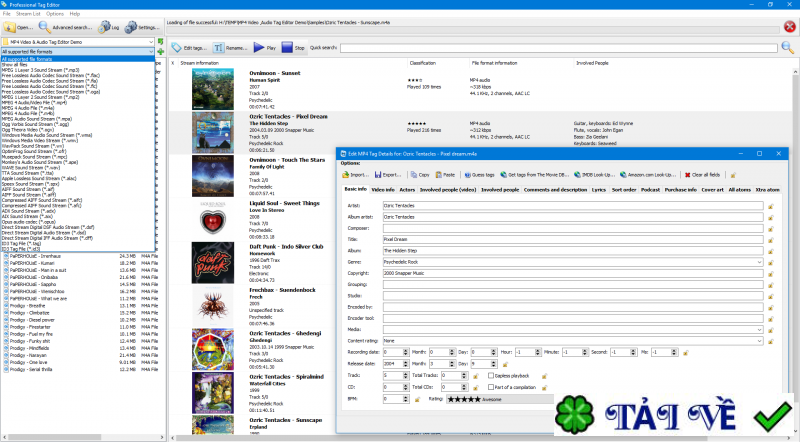Click the Edit tags icon
The height and width of the screenshot is (442, 800).
[x=176, y=47]
